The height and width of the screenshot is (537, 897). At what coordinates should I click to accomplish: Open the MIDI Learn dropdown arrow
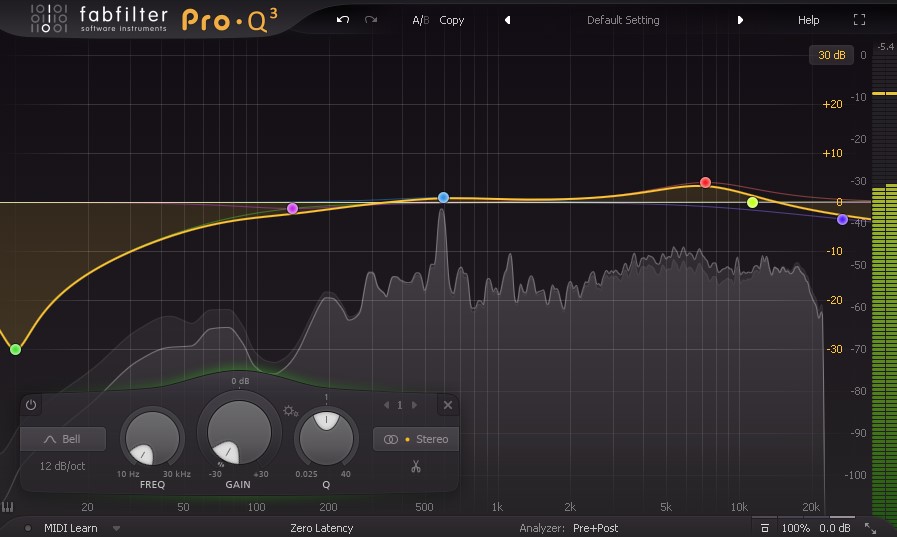click(116, 528)
